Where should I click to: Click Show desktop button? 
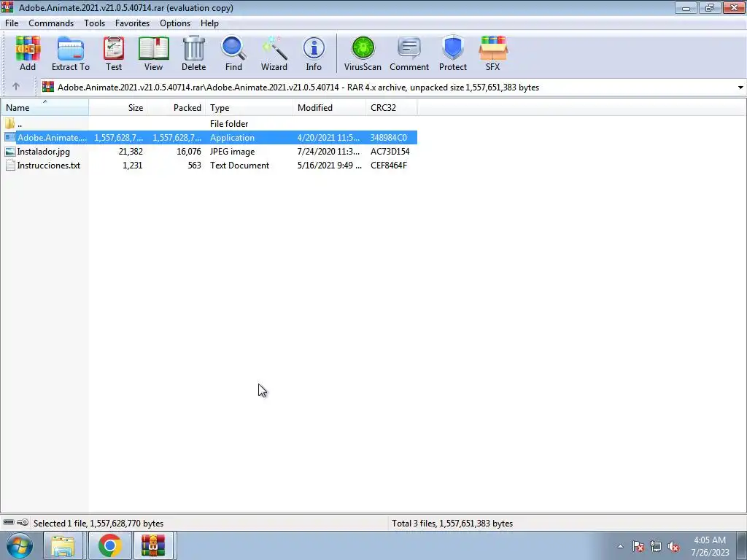click(x=741, y=545)
